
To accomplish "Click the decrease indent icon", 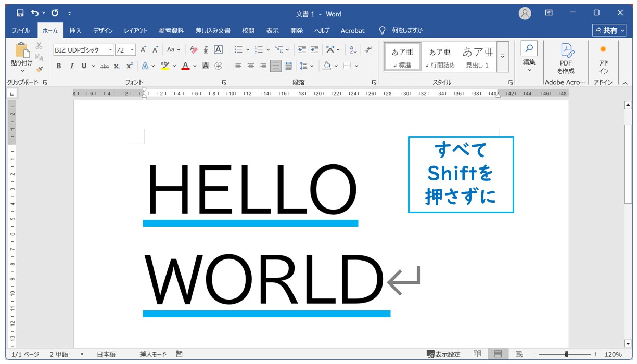I will 302,50.
